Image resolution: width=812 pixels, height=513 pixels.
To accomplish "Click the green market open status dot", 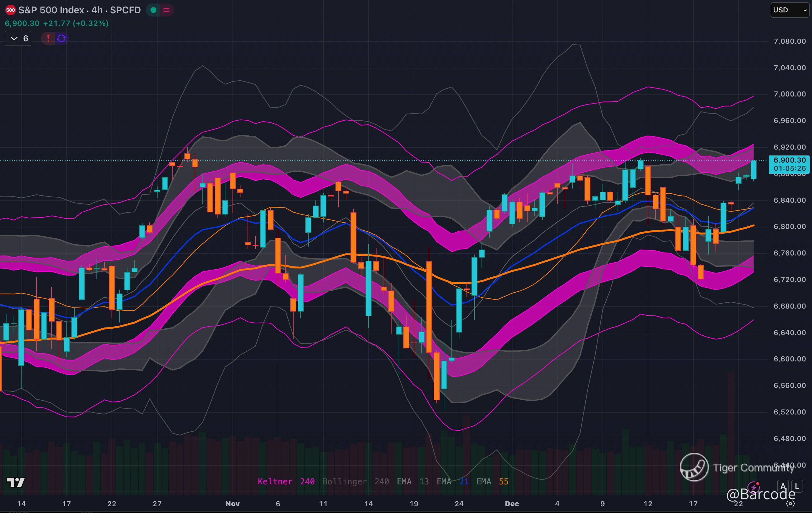I will coord(153,10).
